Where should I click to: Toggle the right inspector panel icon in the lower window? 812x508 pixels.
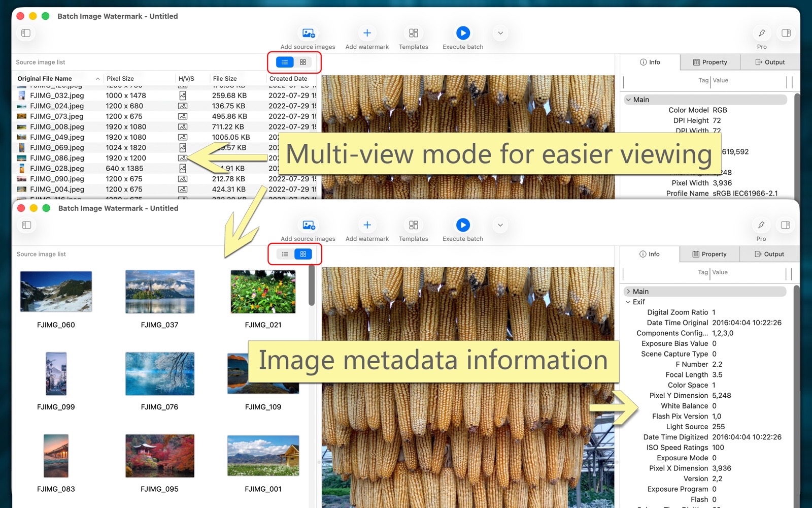[x=786, y=225]
